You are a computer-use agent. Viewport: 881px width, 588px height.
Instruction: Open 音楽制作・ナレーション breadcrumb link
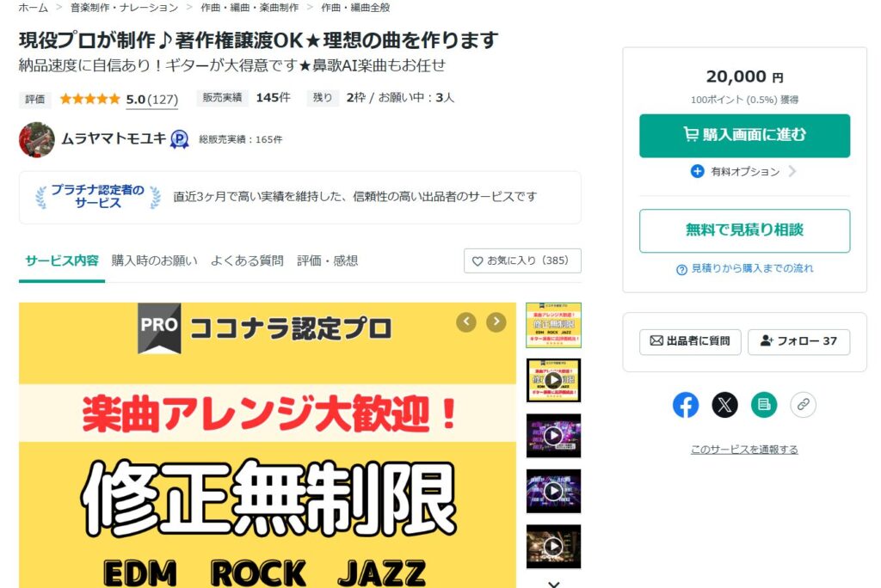tap(124, 8)
